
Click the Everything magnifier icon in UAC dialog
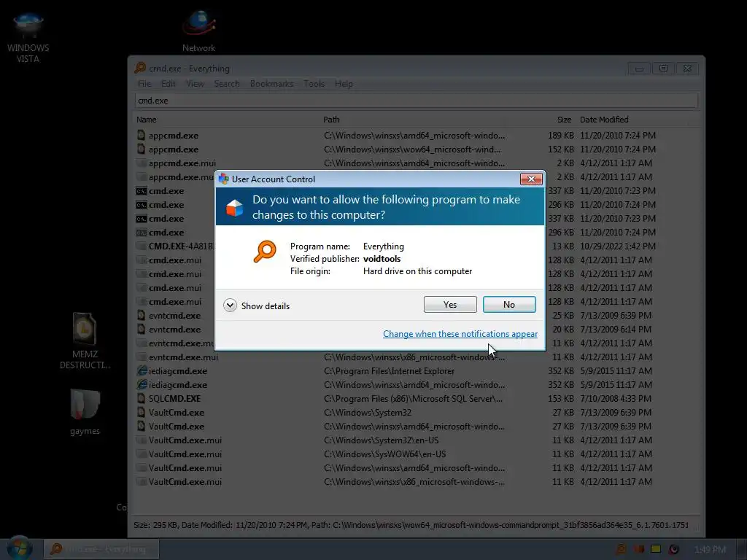point(264,252)
